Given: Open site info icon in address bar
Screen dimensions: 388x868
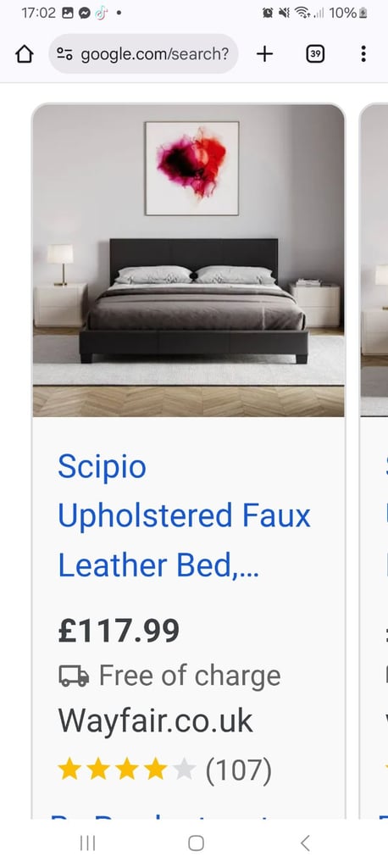Looking at the screenshot, I should point(64,53).
